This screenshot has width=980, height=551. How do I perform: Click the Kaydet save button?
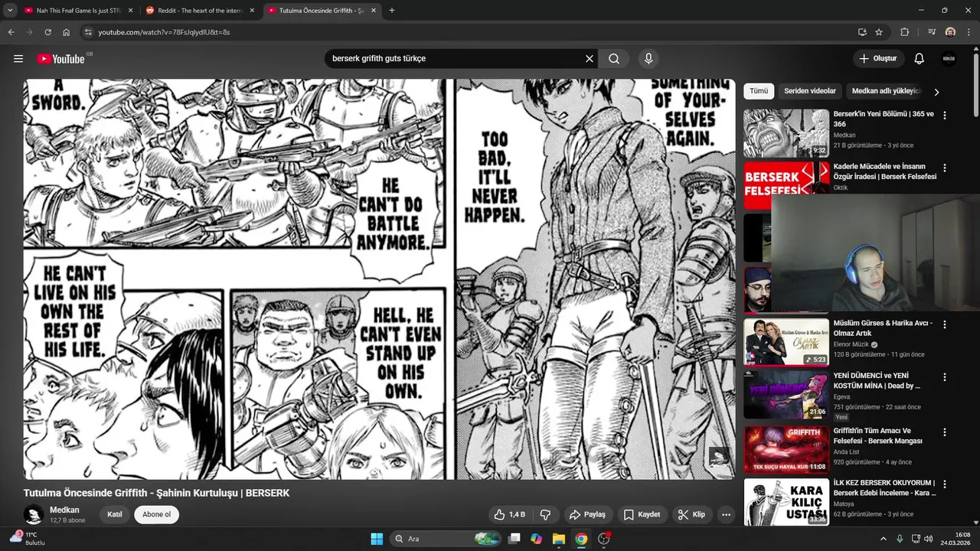[642, 514]
